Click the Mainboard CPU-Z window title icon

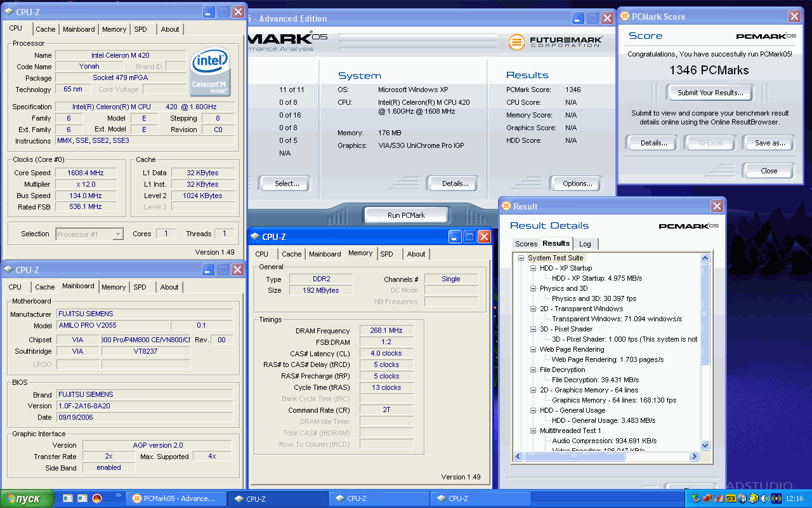(x=8, y=270)
